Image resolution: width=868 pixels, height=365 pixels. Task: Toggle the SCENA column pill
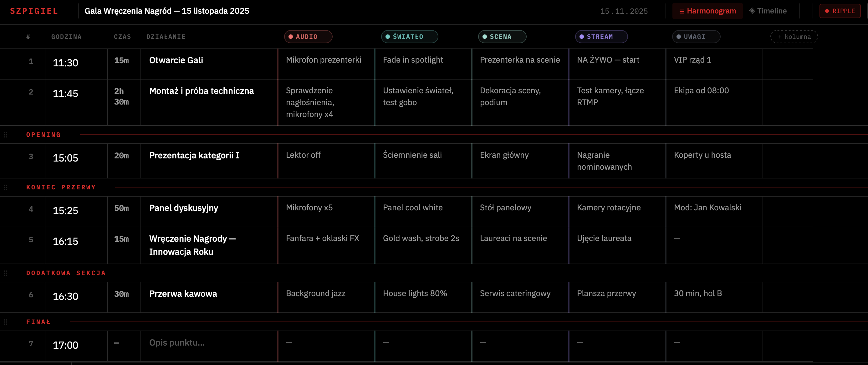click(502, 37)
